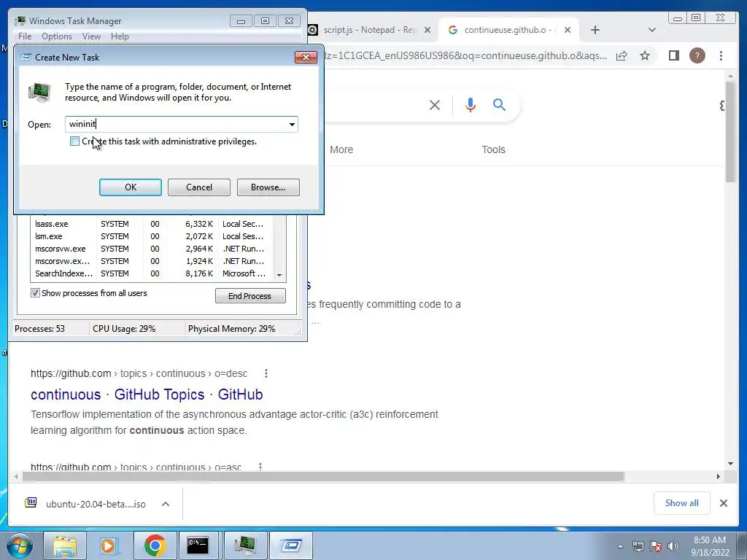
Task: Click Cancel in Create New Task
Action: tap(199, 187)
